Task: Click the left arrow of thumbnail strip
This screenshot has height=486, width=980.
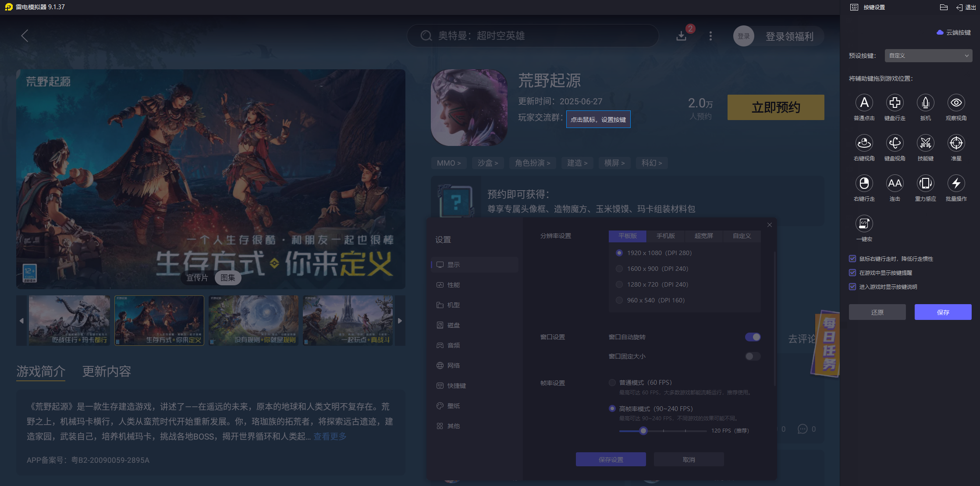Action: (x=21, y=321)
